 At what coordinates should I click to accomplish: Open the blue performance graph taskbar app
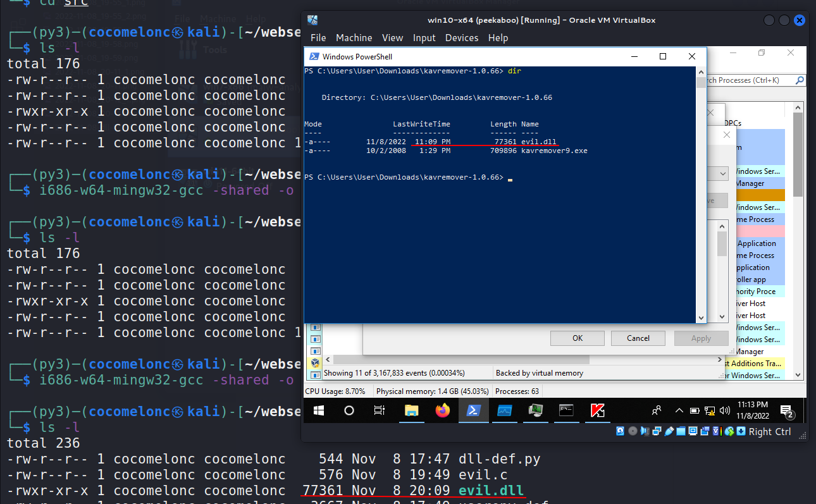click(504, 410)
